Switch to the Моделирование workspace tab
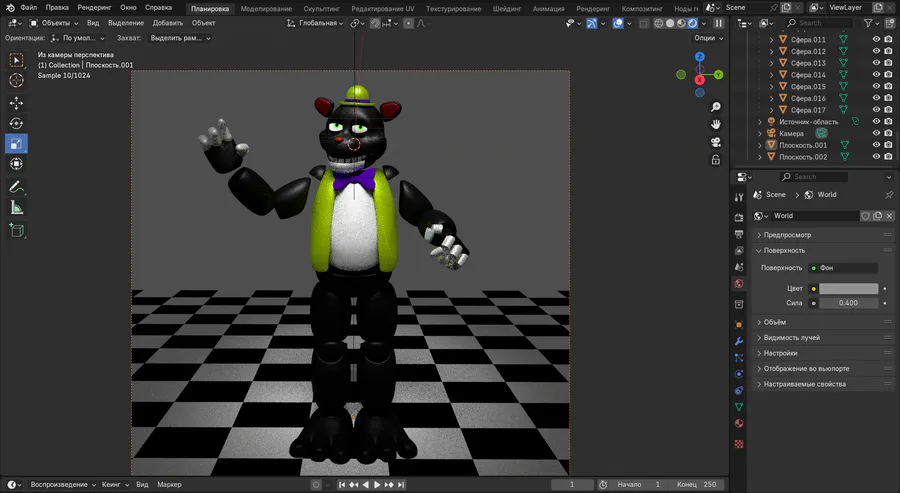This screenshot has width=900, height=493. 266,9
